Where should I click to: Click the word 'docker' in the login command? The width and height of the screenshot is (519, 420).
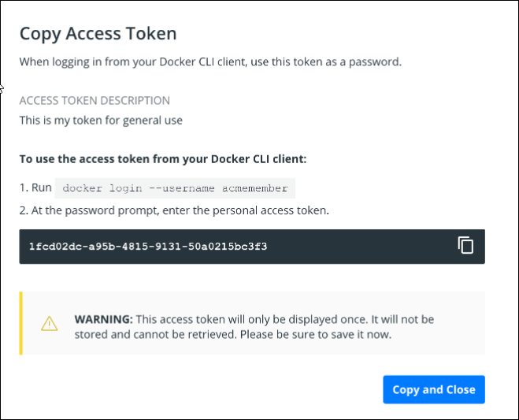[x=83, y=189]
